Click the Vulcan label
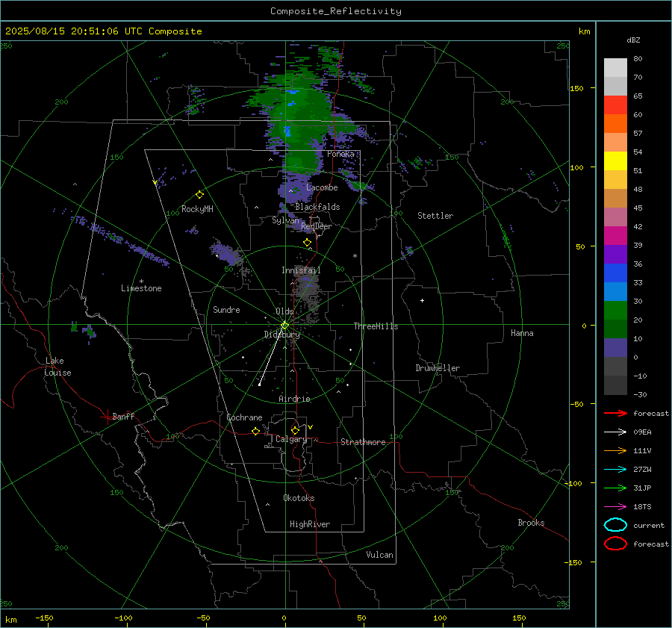Viewport: 672px width, 628px height. 380,555
